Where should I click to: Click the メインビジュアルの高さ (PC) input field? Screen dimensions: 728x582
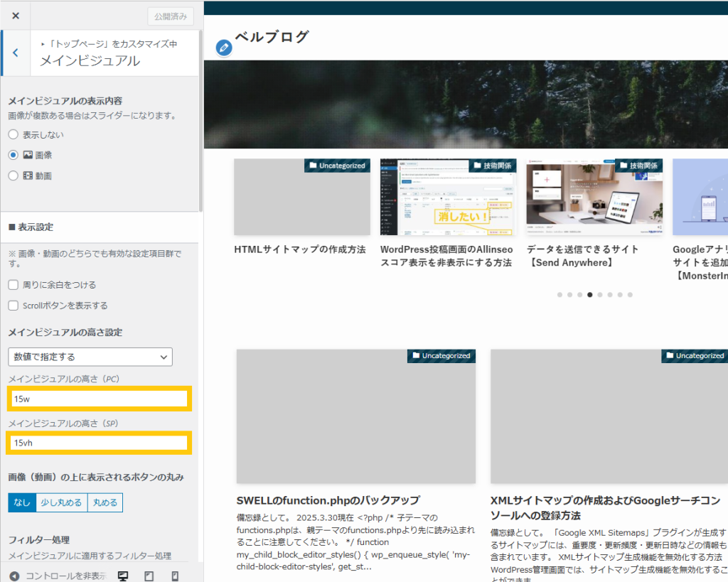pos(100,399)
